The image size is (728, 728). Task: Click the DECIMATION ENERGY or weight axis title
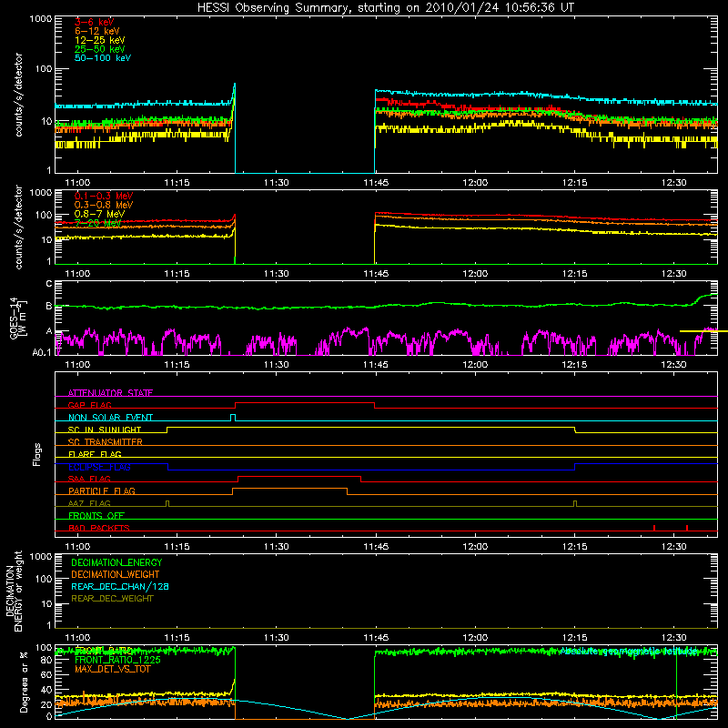[x=14, y=591]
